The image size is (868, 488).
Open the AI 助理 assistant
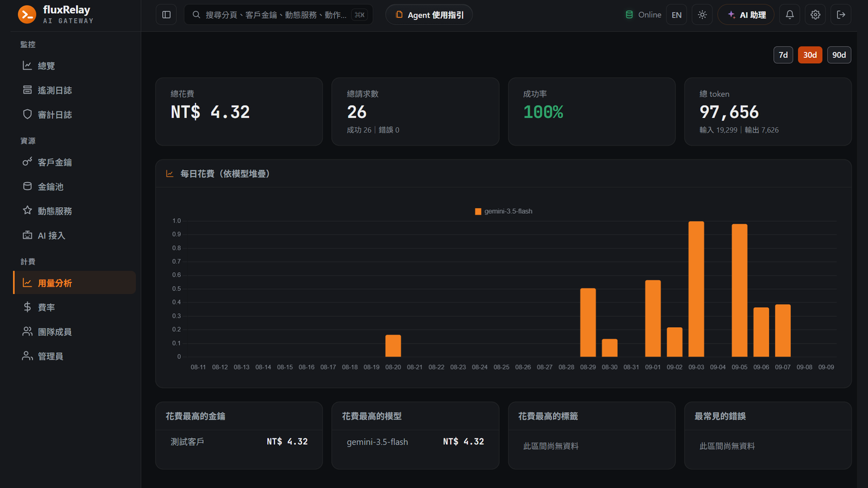pyautogui.click(x=746, y=15)
